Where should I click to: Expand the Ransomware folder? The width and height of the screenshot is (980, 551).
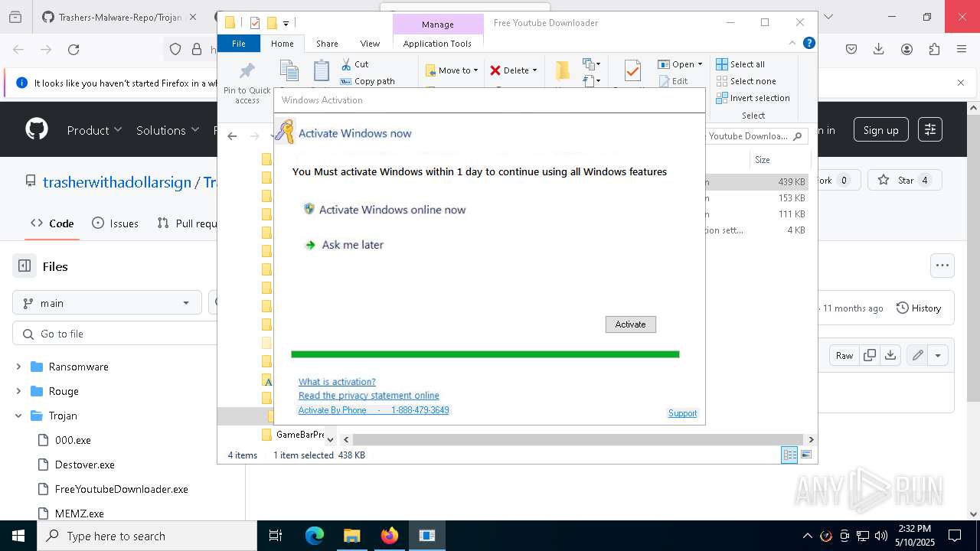click(x=18, y=367)
